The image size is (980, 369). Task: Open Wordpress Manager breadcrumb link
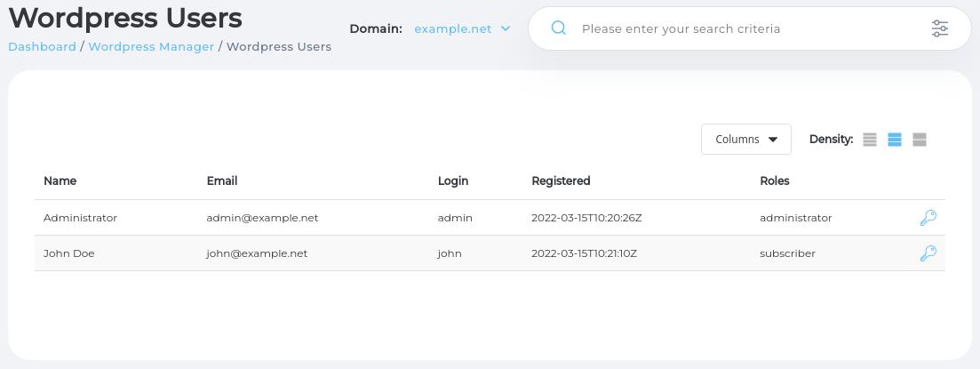pos(151,46)
